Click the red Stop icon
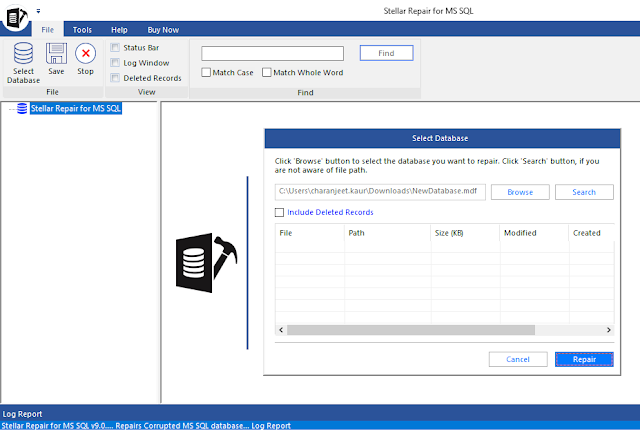Viewport: 640px width, 436px height. point(85,53)
